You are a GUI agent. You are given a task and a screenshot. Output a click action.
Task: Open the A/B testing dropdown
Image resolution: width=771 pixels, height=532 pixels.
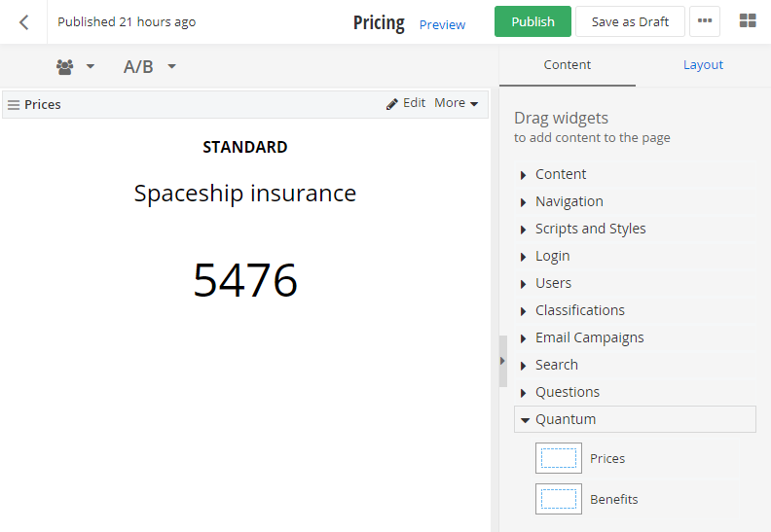pyautogui.click(x=149, y=67)
